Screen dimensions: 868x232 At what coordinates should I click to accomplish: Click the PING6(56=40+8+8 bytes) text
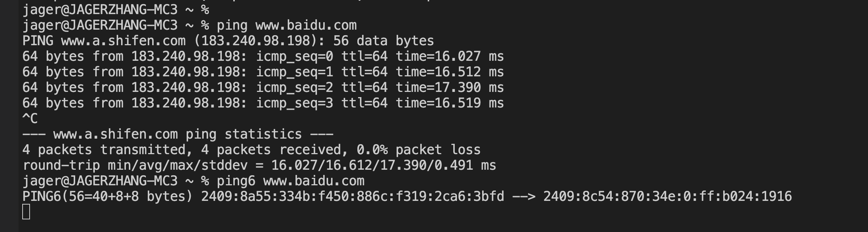click(x=108, y=196)
